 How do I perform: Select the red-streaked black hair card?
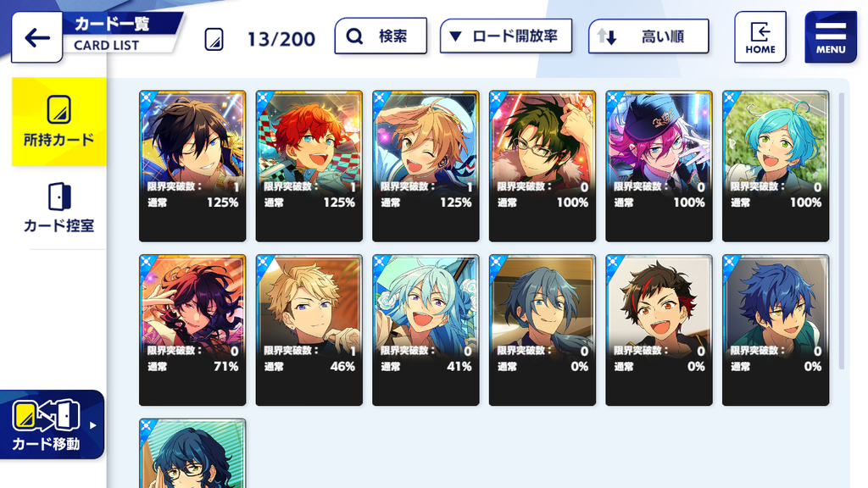coord(659,330)
